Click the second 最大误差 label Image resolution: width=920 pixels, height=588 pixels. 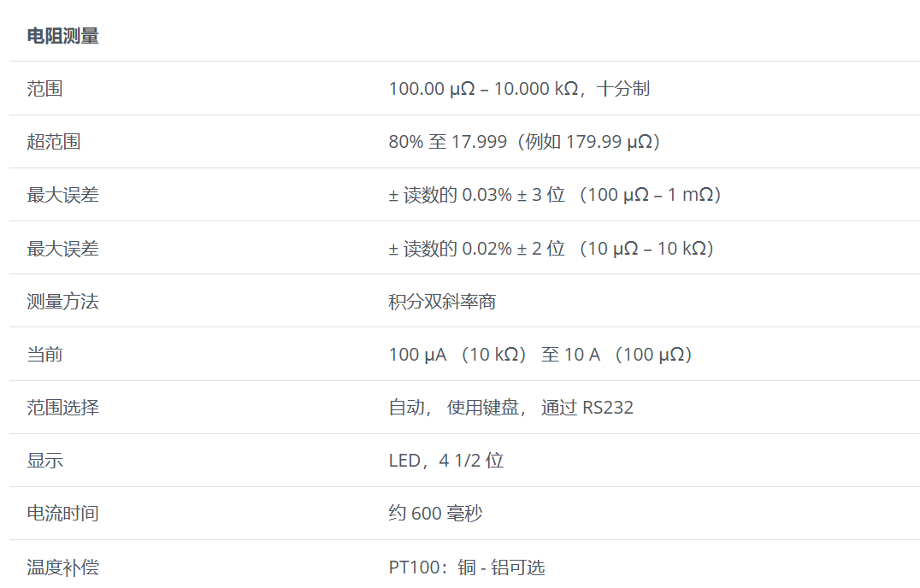coord(62,249)
